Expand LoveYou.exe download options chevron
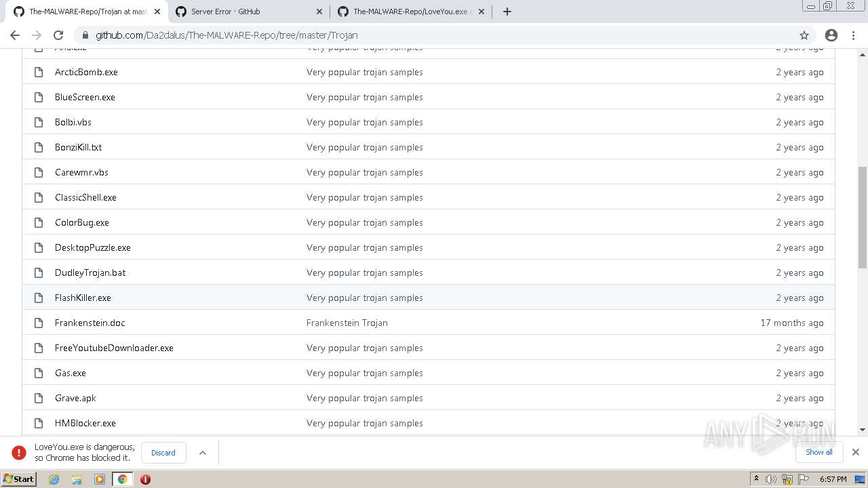Screen dimensions: 868x488 point(202,453)
